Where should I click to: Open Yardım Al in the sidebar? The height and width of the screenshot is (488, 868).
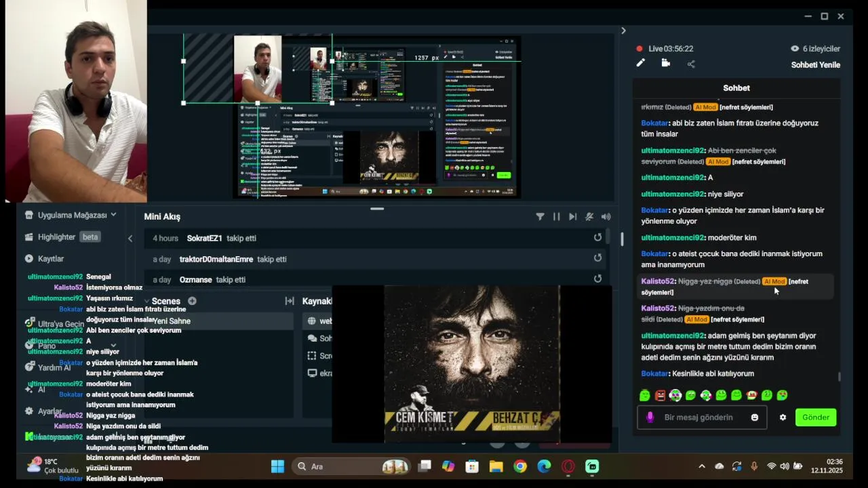pos(47,367)
